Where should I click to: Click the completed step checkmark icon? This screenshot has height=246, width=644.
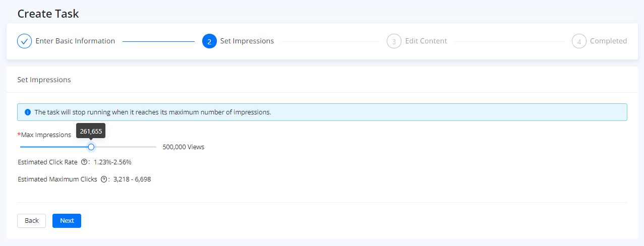coord(25,41)
